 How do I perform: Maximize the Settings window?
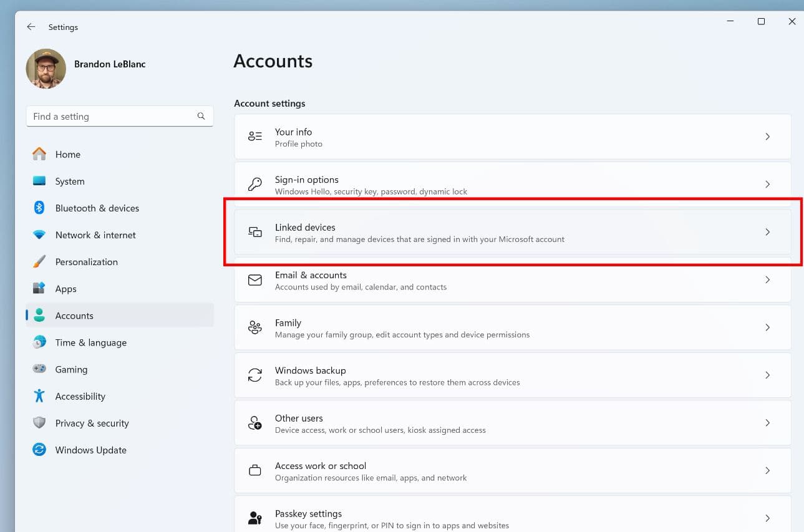[x=761, y=21]
